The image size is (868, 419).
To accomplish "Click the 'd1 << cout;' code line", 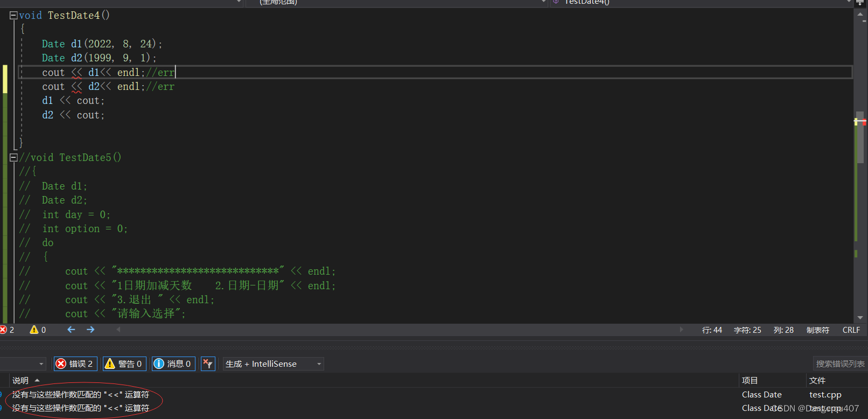I will click(x=73, y=101).
